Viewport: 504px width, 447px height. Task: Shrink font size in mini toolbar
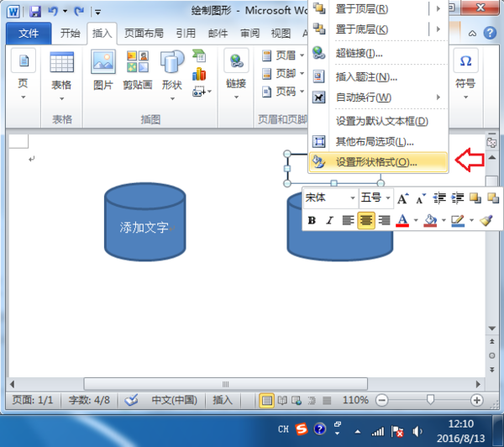coord(421,198)
